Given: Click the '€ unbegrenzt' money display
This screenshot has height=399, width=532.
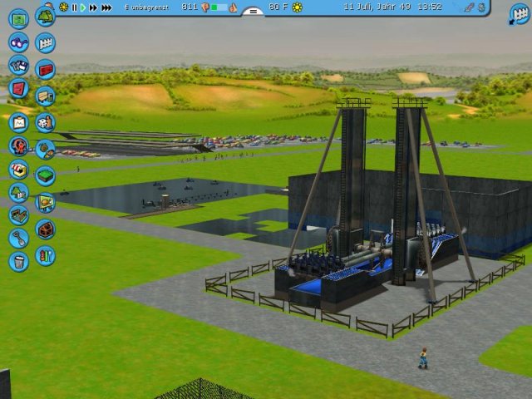Looking at the screenshot, I should click(146, 7).
